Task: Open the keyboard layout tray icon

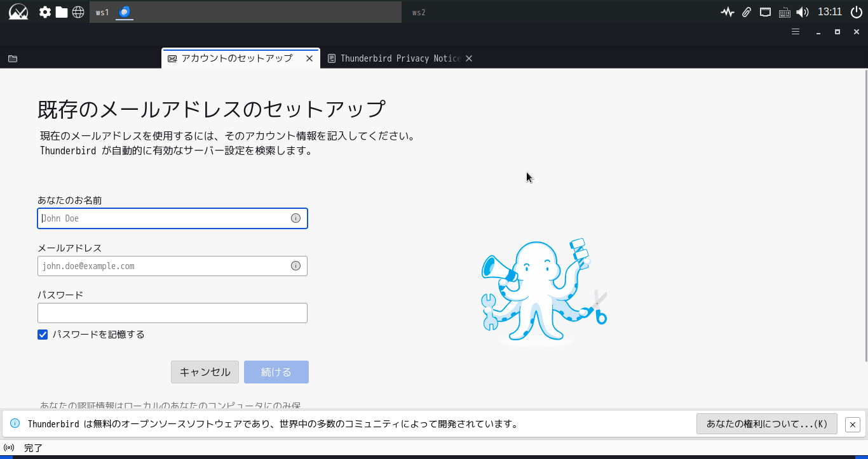Action: point(784,12)
